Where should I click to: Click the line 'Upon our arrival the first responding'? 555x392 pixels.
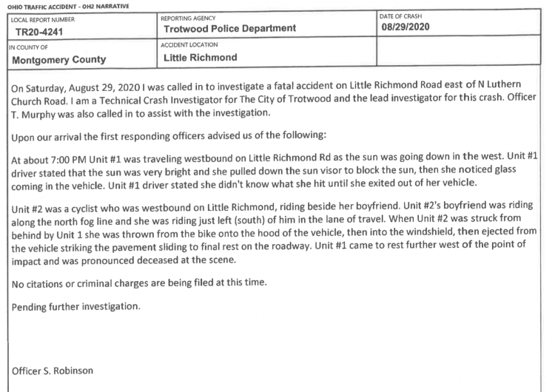tap(169, 136)
